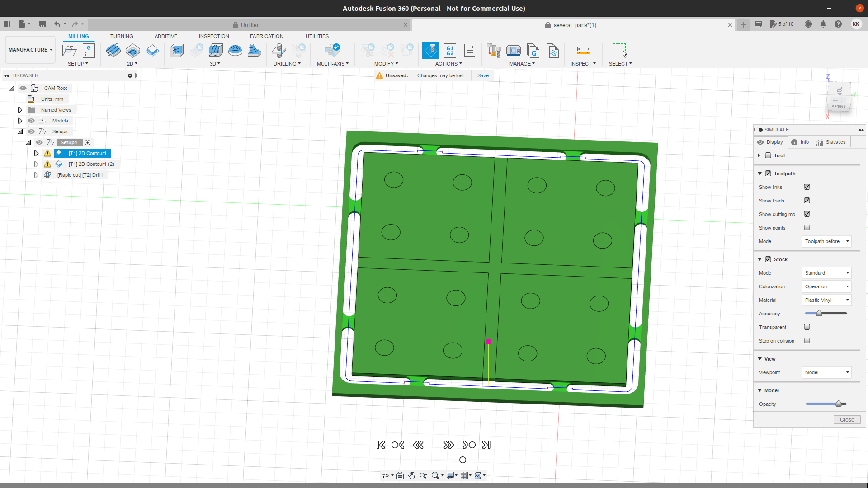
Task: Click the Save link in unsaved warning
Action: 483,75
